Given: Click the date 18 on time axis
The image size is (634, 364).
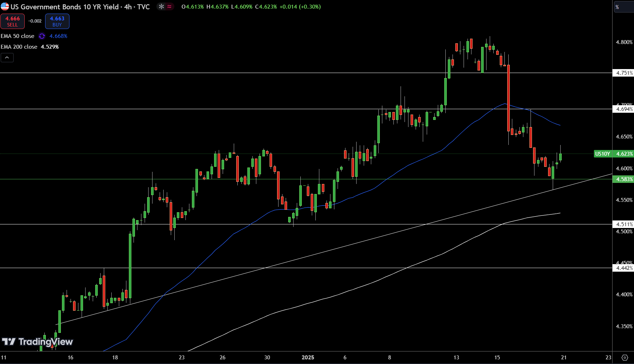Looking at the screenshot, I should coord(115,358).
